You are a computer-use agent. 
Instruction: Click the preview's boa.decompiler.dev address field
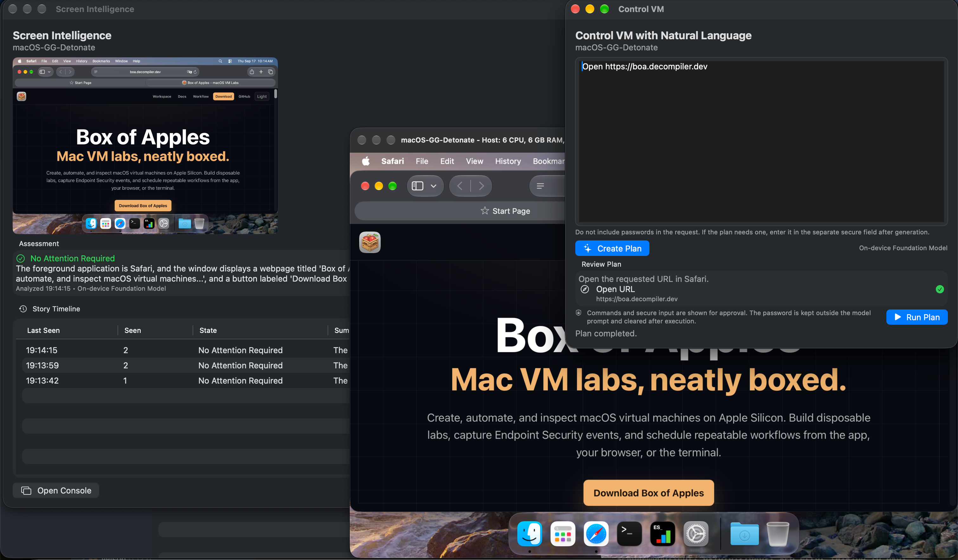tap(145, 72)
